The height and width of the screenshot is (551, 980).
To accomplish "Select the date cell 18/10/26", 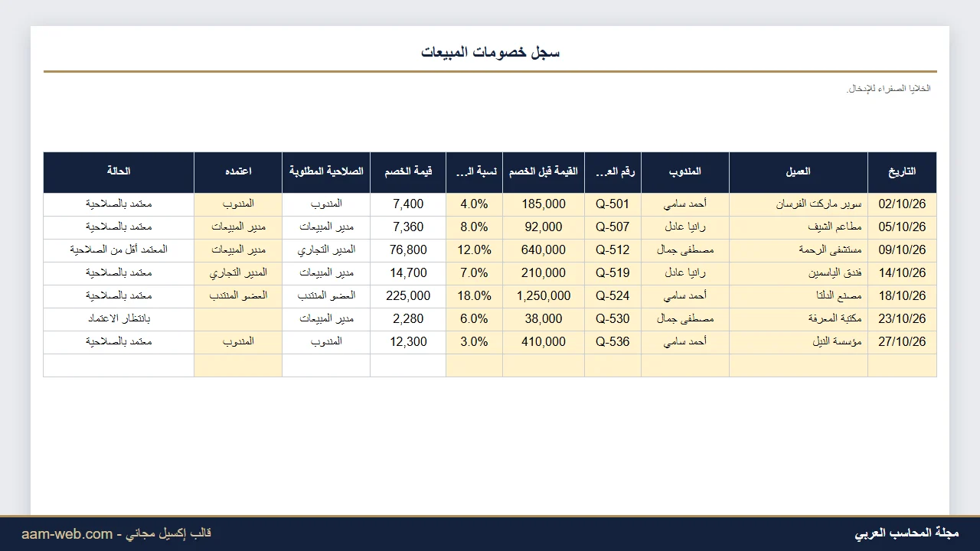I will (x=902, y=296).
